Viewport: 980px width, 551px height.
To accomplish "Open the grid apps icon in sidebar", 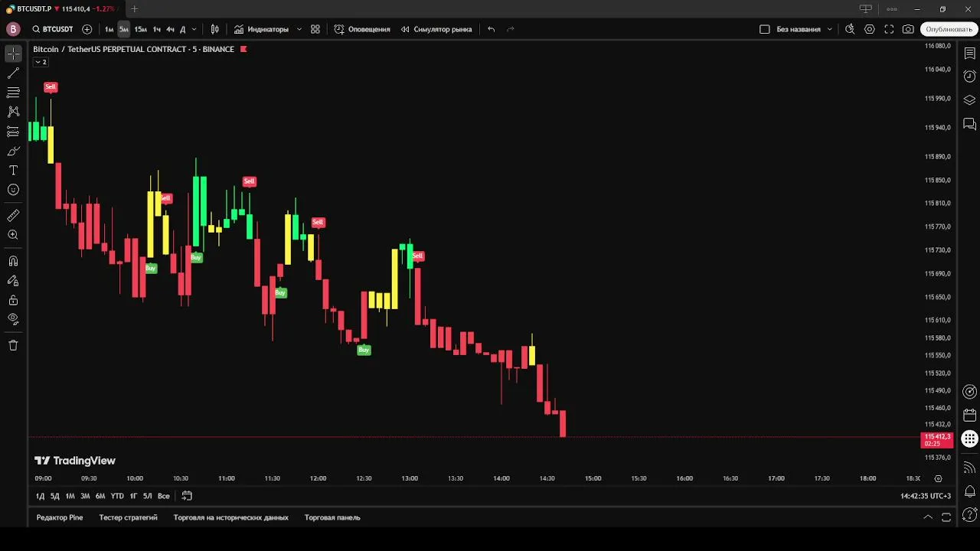I will click(x=969, y=439).
